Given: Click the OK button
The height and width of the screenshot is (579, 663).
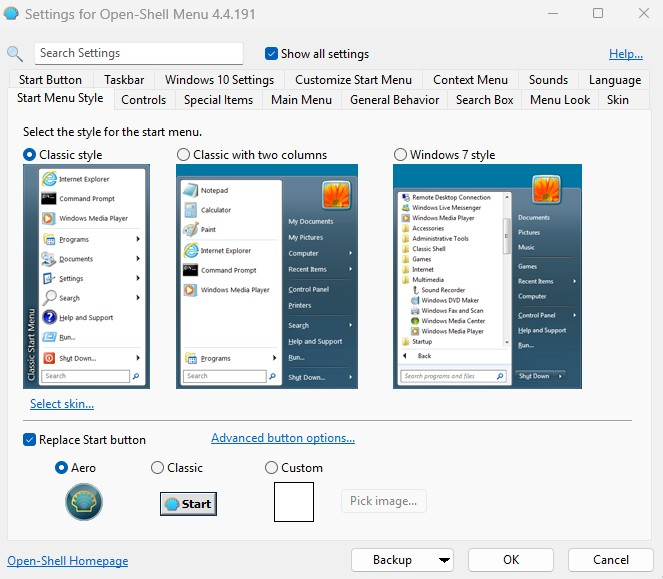Looking at the screenshot, I should 511,560.
